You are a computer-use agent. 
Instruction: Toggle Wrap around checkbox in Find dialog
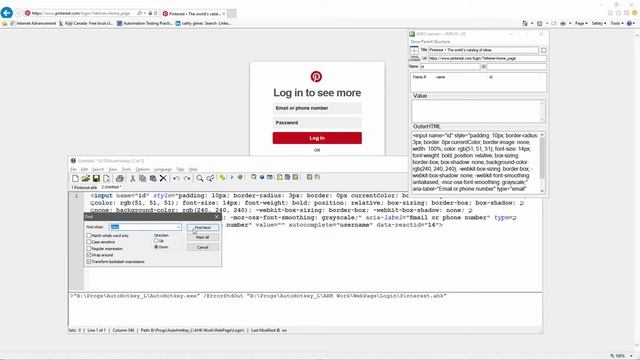click(89, 255)
